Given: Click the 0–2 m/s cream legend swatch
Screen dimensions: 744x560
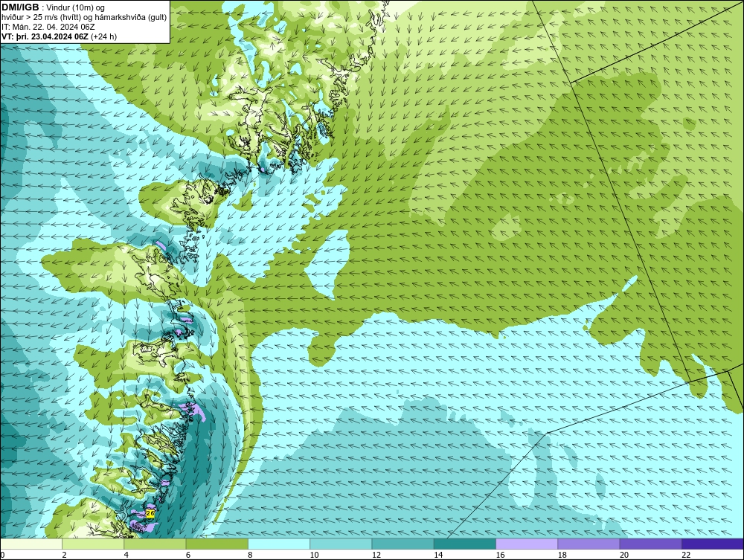Looking at the screenshot, I should click(x=31, y=544).
